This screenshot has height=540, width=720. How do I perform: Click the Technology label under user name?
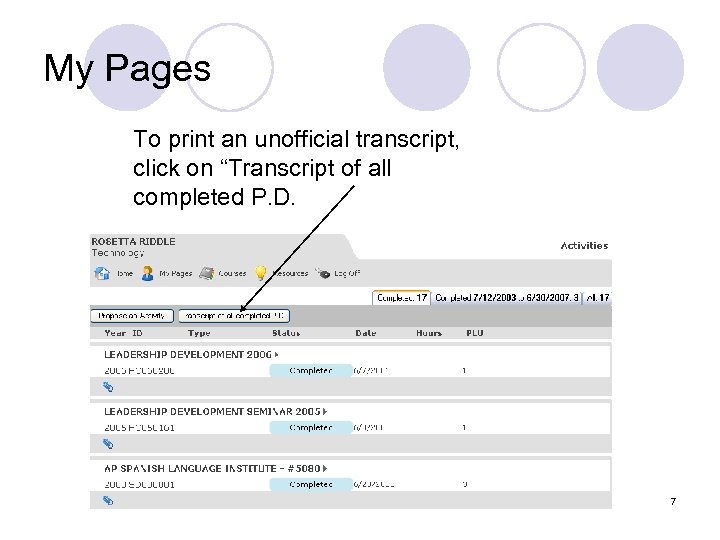[118, 253]
